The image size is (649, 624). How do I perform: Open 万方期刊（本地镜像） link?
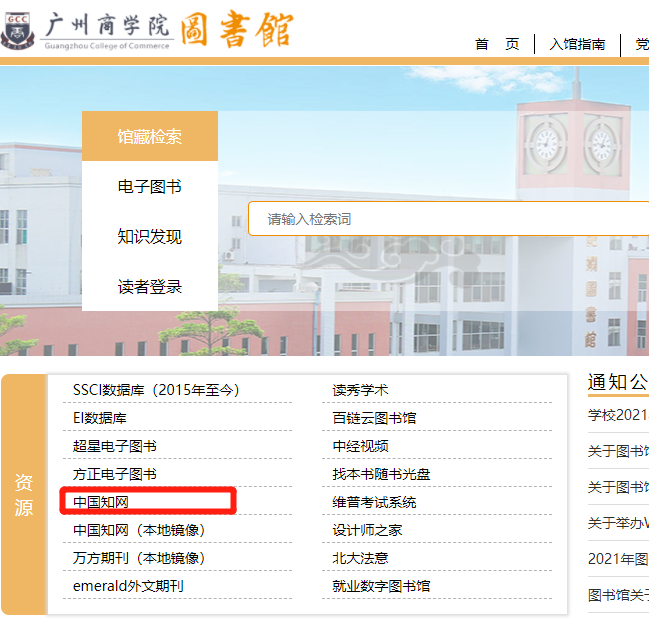(139, 558)
